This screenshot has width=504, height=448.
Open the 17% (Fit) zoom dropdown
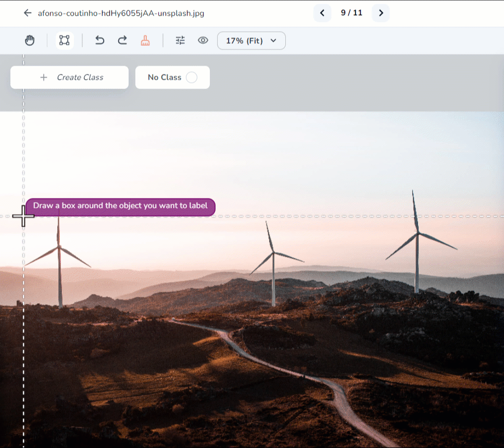251,41
